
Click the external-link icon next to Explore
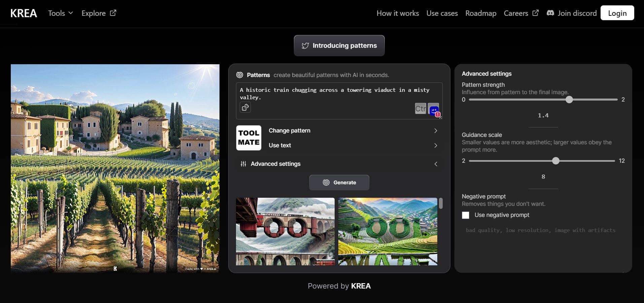pyautogui.click(x=113, y=13)
